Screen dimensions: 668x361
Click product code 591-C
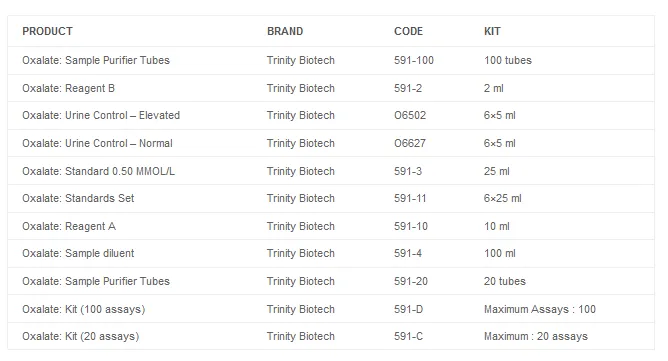tap(408, 336)
